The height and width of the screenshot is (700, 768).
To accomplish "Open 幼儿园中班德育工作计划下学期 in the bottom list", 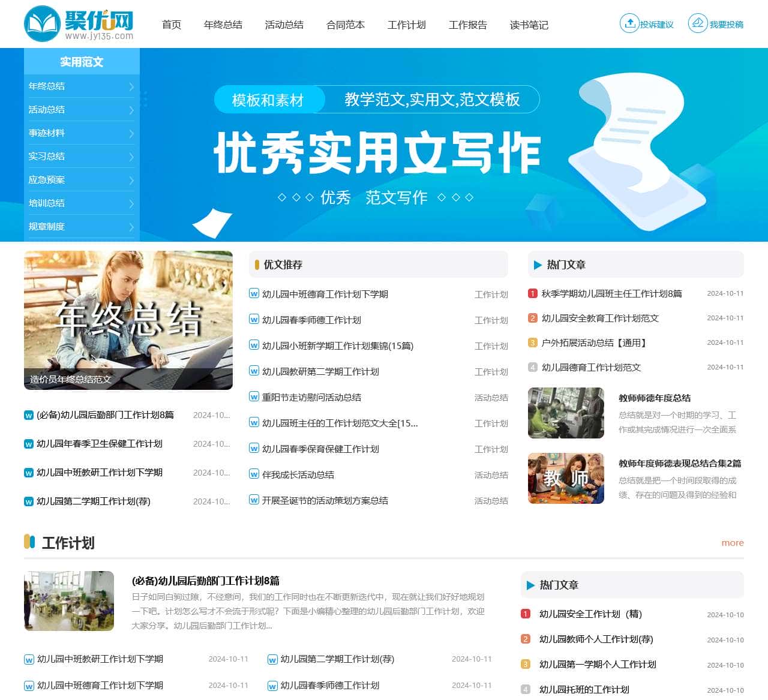I will pyautogui.click(x=100, y=685).
